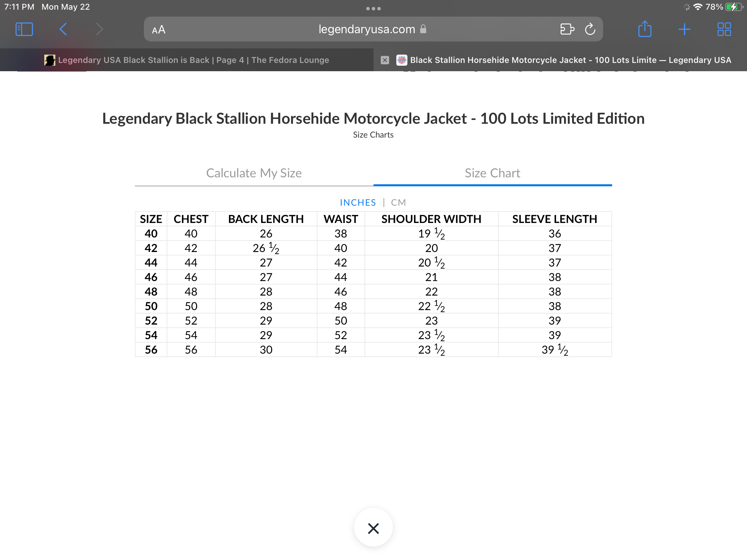
Task: Select size 52 row label
Action: pos(151,321)
